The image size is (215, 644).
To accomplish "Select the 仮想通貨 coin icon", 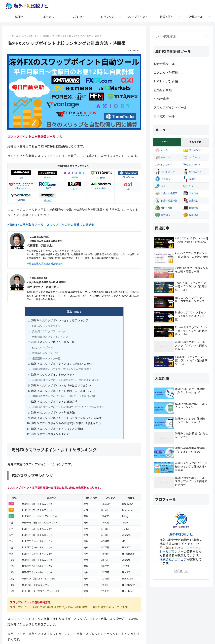I will click(186, 215).
